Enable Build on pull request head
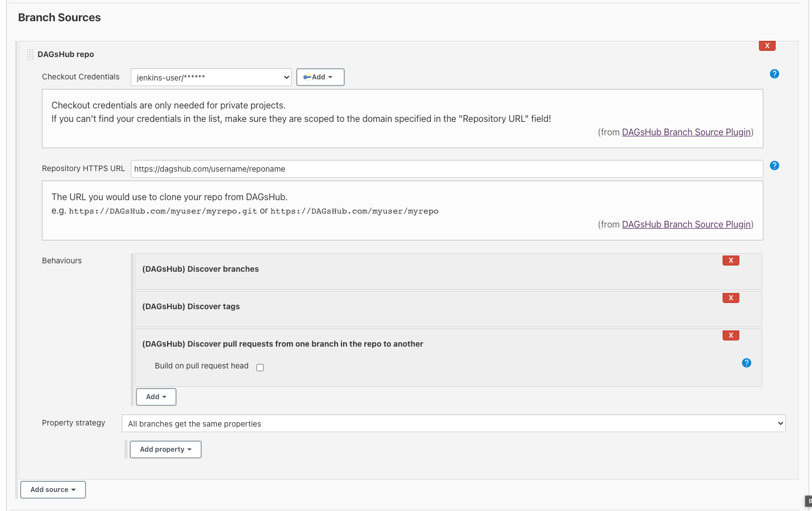 click(x=260, y=367)
